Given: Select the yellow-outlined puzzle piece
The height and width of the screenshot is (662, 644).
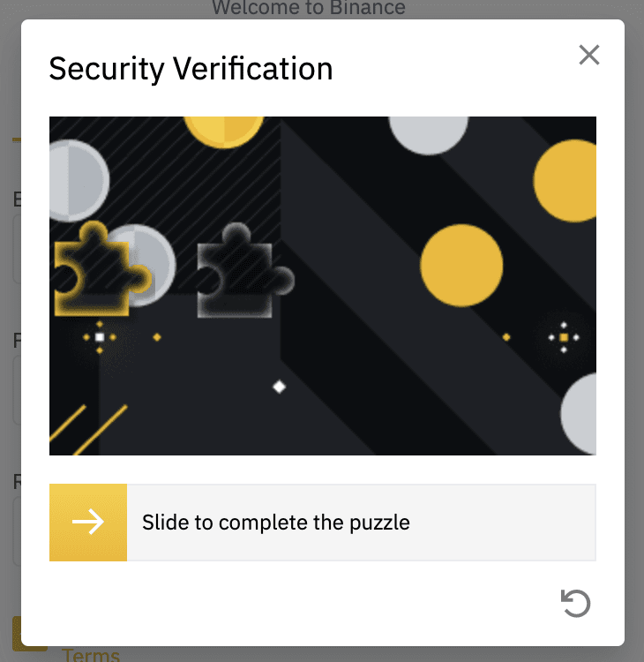Looking at the screenshot, I should tap(91, 269).
